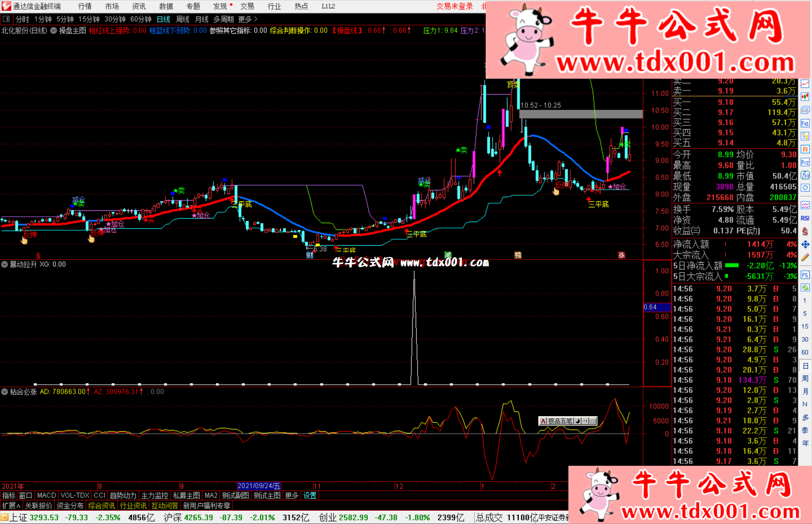Open the 数据 menu
Screen dimensions: 812x524
[x=166, y=6]
